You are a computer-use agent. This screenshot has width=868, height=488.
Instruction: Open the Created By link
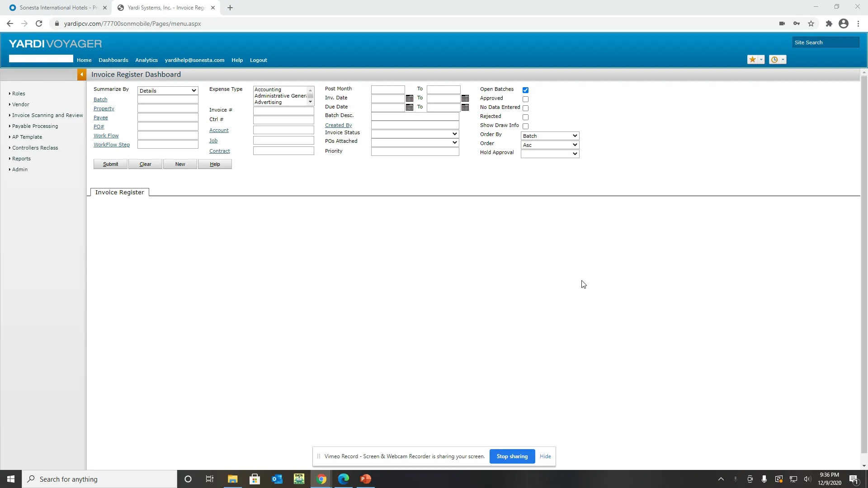coord(339,125)
